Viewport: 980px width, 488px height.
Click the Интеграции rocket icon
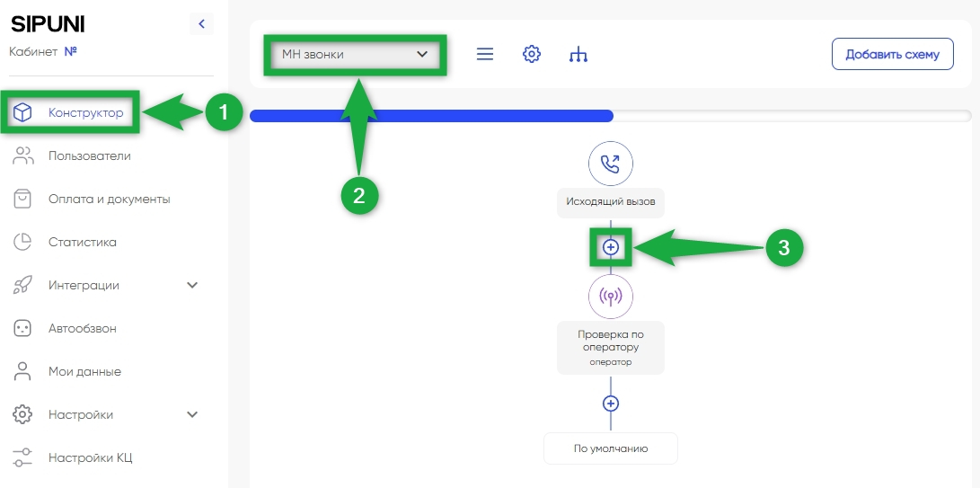(x=22, y=285)
